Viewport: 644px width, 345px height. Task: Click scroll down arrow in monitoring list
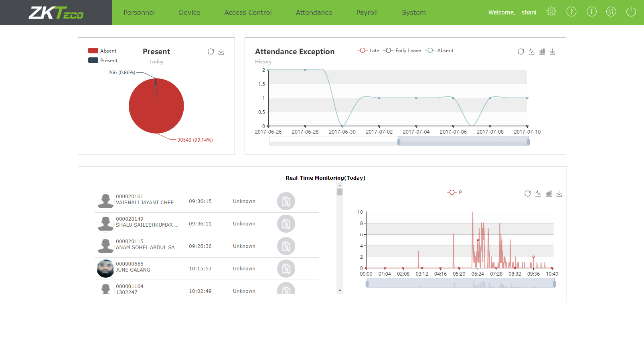[340, 290]
